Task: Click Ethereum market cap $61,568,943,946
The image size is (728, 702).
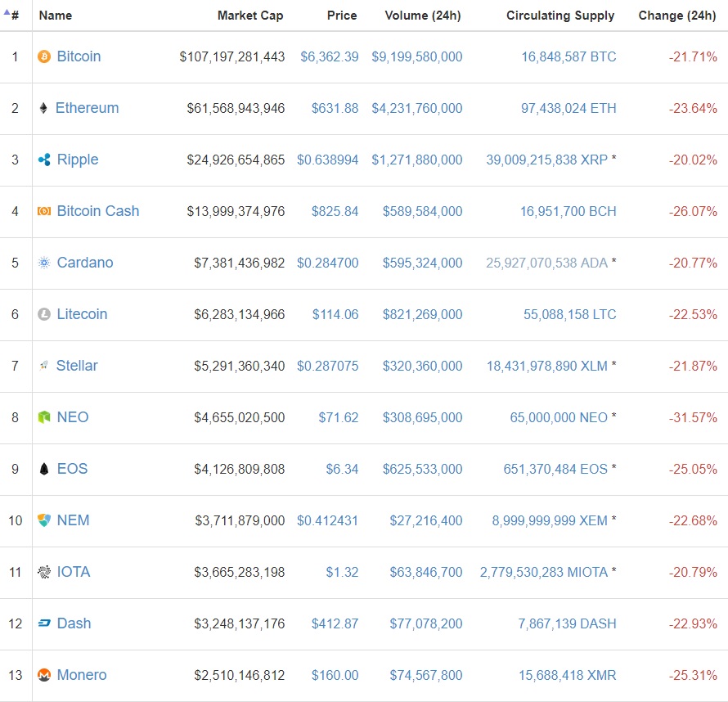Action: pos(236,109)
